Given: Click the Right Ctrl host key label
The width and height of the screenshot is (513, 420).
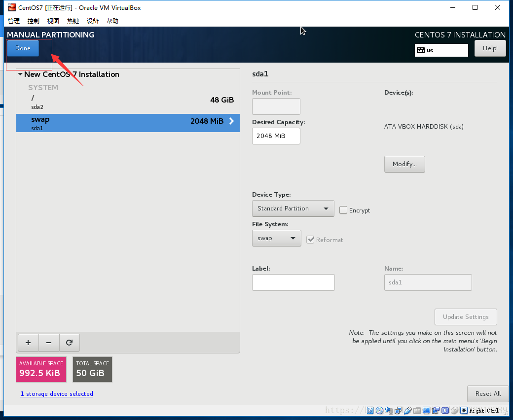Looking at the screenshot, I should (x=484, y=411).
